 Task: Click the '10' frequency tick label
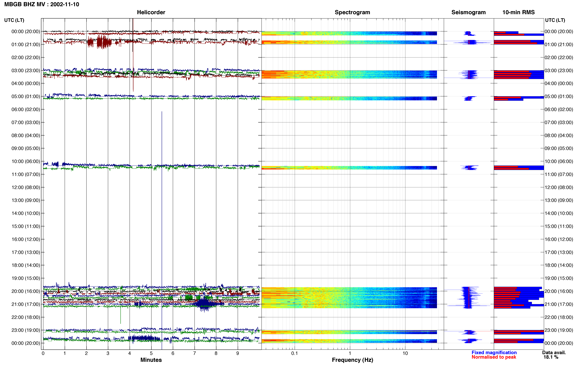tap(405, 353)
